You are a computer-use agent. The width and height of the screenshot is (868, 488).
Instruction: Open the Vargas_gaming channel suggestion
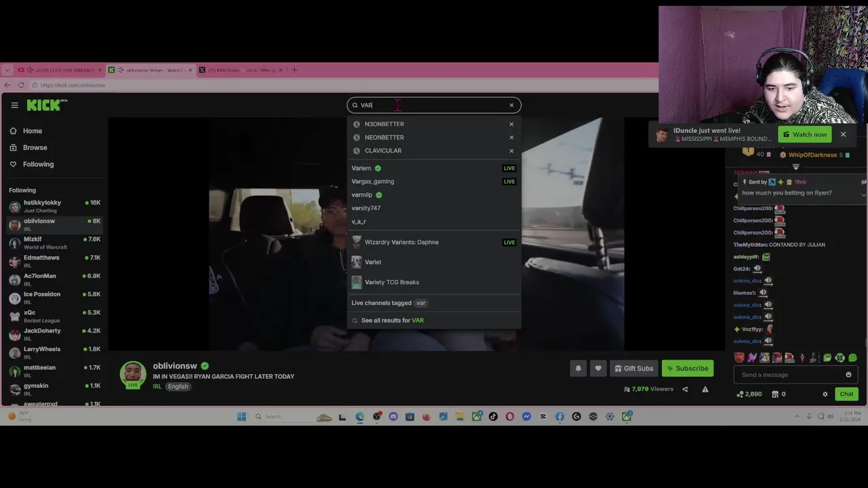(x=434, y=182)
